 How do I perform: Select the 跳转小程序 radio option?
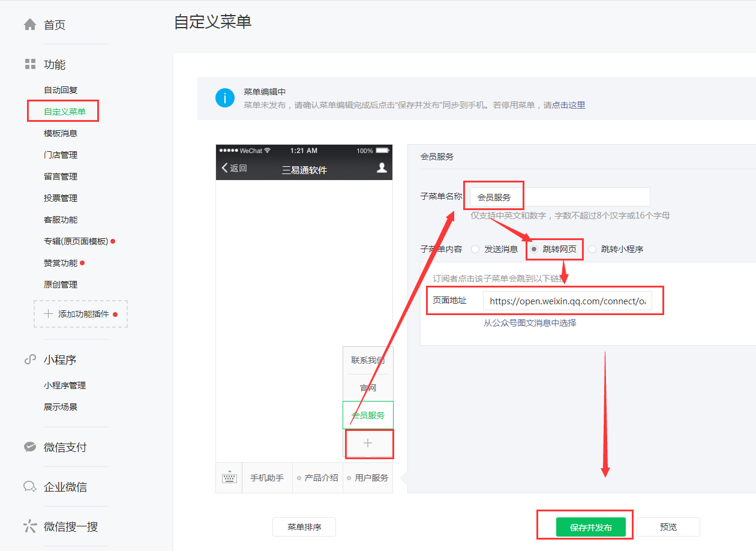coord(592,249)
